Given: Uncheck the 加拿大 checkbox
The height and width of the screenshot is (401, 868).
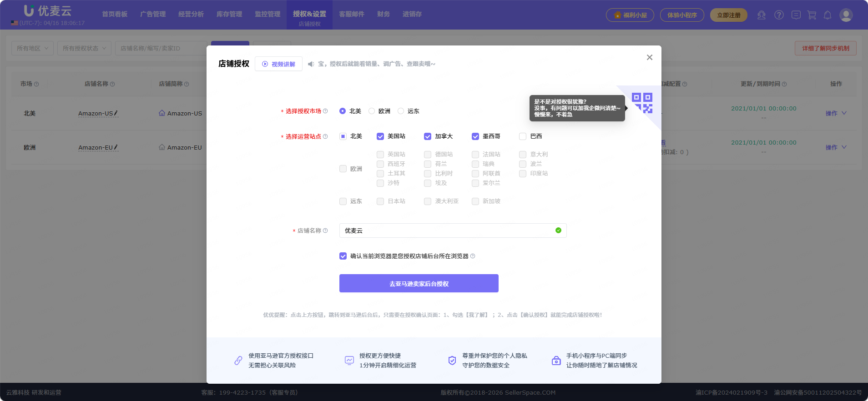Looking at the screenshot, I should tap(428, 136).
